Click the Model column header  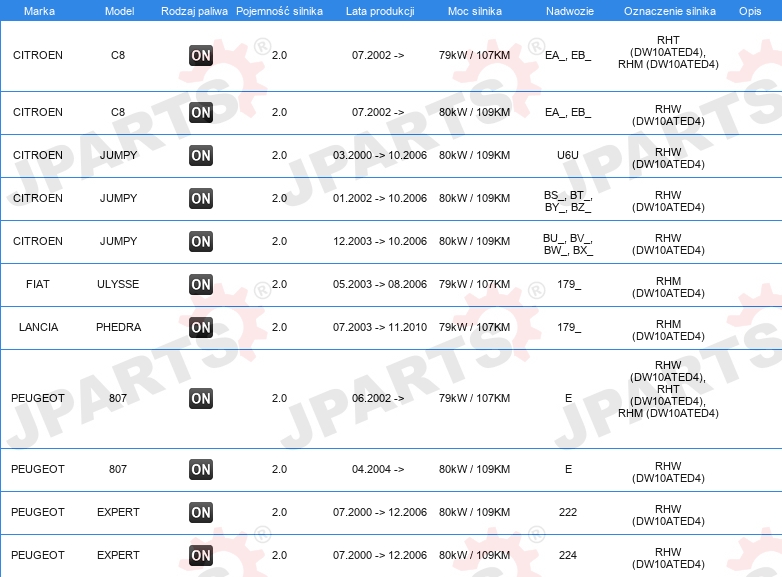pyautogui.click(x=119, y=11)
